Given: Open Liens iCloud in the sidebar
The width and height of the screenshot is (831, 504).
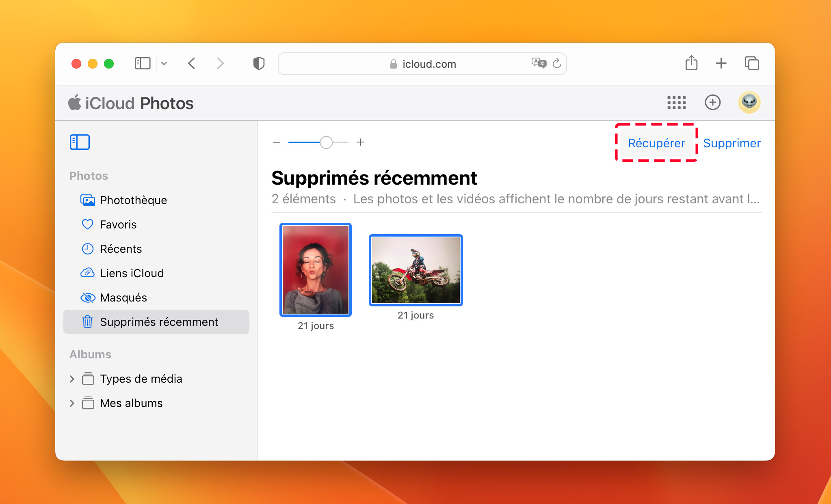Looking at the screenshot, I should pyautogui.click(x=156, y=273).
